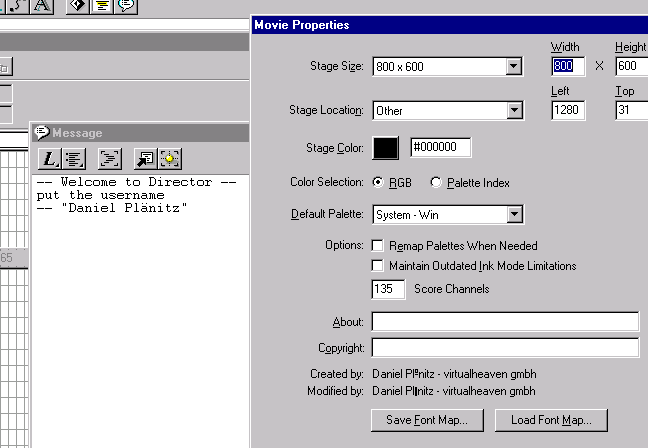
Task: Click the Top position field
Action: (631, 110)
